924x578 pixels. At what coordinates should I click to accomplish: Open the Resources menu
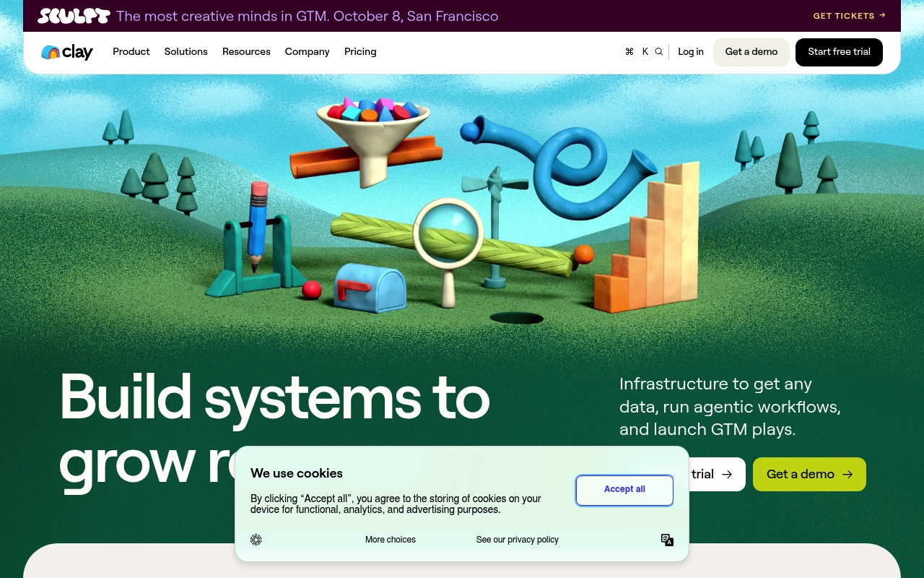(x=246, y=52)
